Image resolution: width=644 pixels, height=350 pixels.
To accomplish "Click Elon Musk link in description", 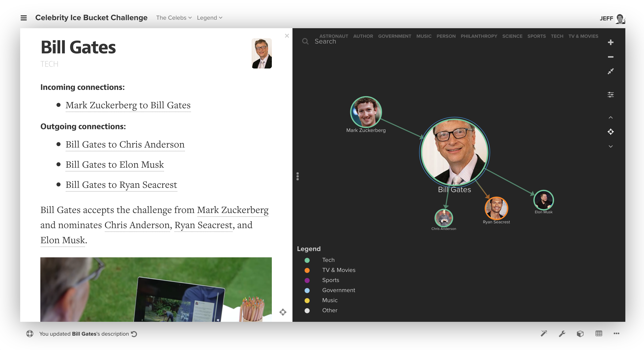I will [x=63, y=240].
